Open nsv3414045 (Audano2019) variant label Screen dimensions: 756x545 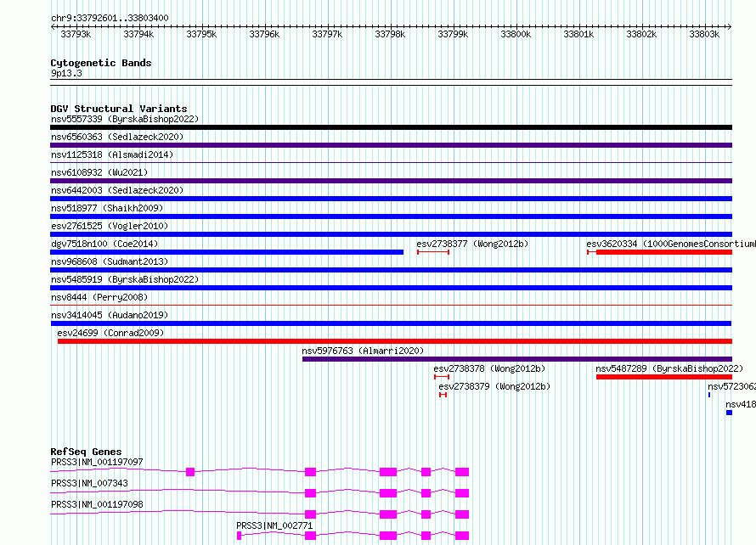tap(110, 315)
